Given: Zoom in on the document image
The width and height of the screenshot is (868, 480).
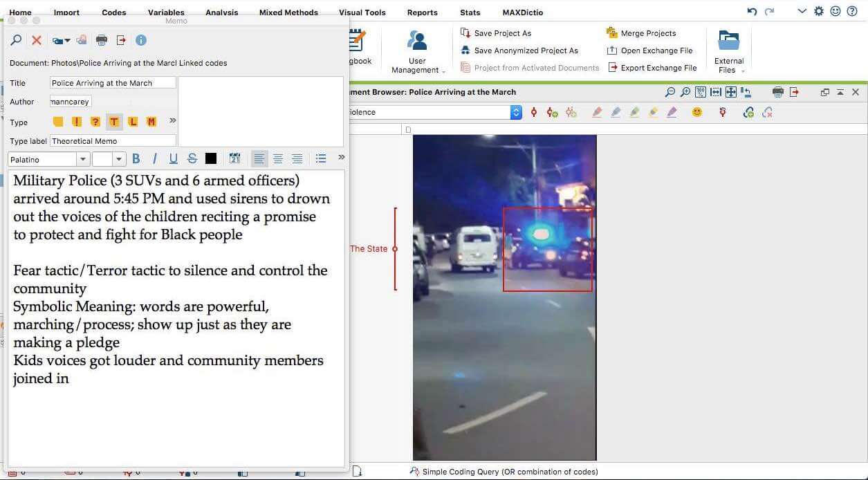Looking at the screenshot, I should 685,91.
